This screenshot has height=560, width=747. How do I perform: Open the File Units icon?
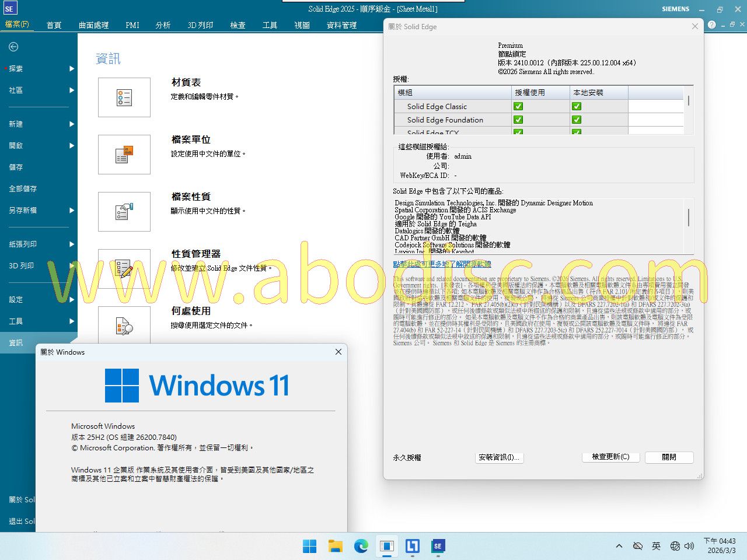tap(124, 155)
